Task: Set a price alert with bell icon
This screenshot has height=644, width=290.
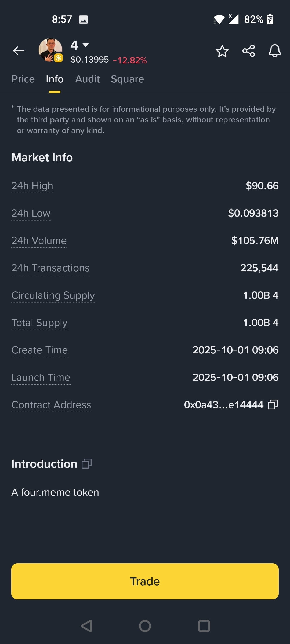Action: pos(275,51)
